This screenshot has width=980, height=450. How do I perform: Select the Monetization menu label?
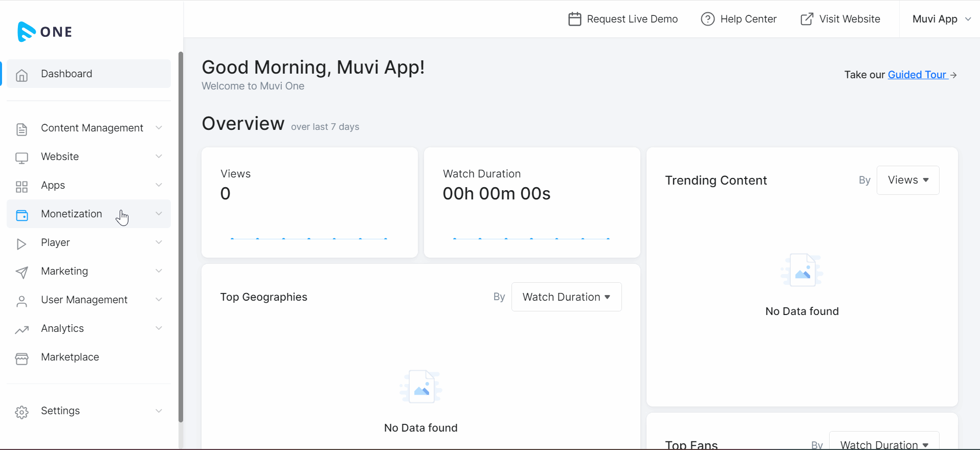[72, 214]
